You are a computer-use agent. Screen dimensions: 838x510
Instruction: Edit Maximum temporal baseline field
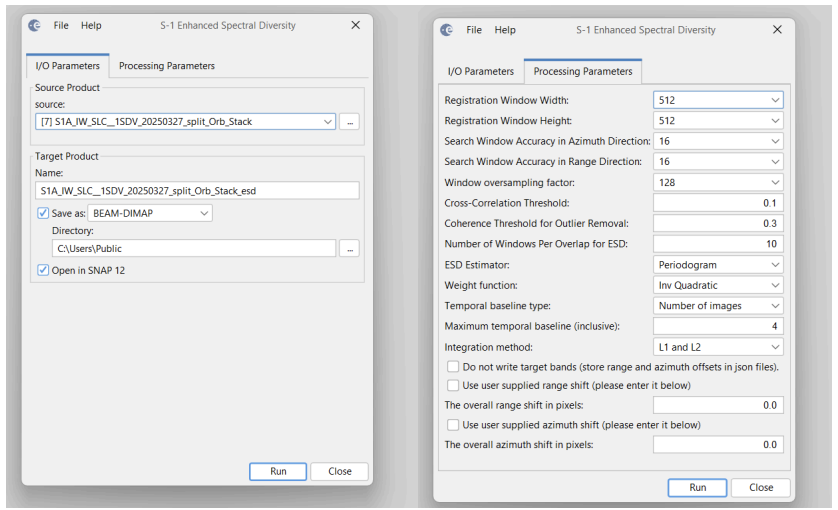pos(718,326)
